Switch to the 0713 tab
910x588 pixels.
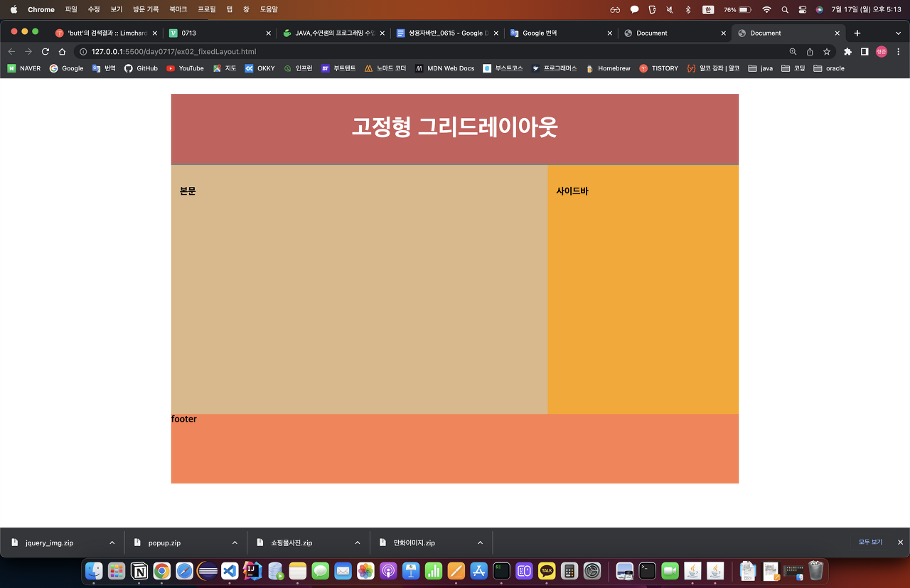click(220, 33)
